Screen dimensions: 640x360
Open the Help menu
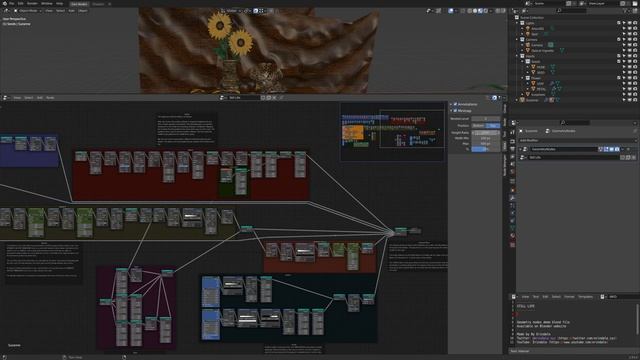pyautogui.click(x=60, y=4)
